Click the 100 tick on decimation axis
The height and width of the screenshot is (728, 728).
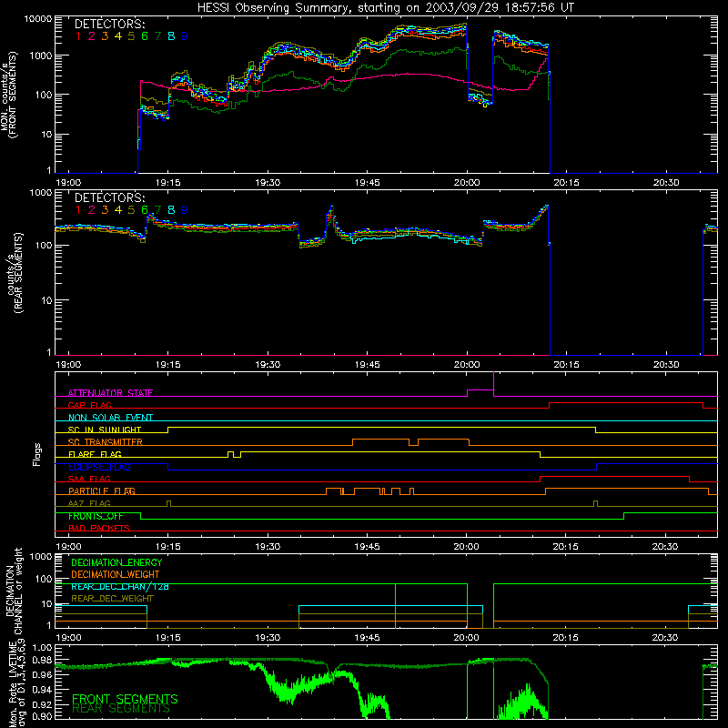click(x=44, y=579)
